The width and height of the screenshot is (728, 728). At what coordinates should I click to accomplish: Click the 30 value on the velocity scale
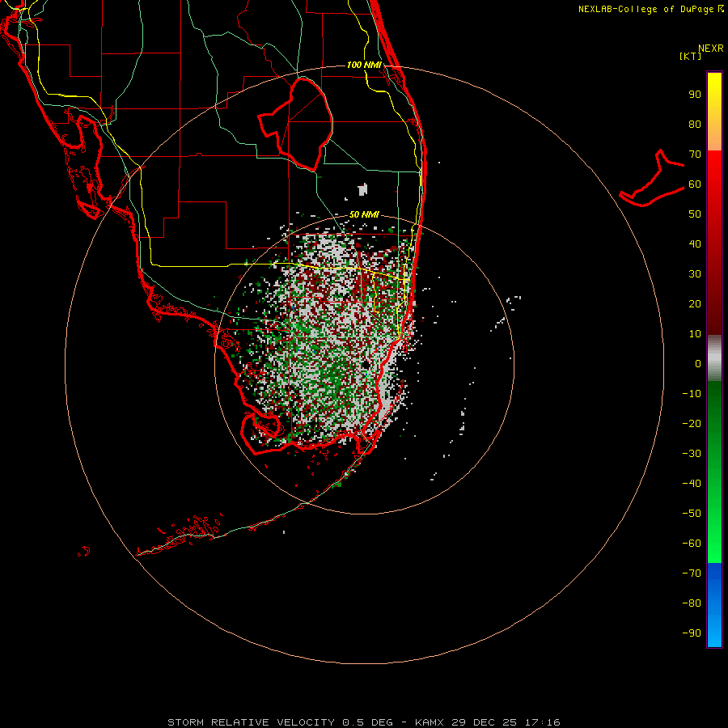coord(695,274)
